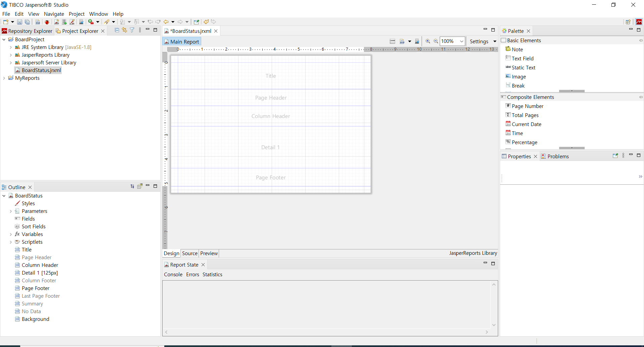The image size is (644, 347).
Task: Toggle Link with Editor in Project Explorer
Action: 124,30
